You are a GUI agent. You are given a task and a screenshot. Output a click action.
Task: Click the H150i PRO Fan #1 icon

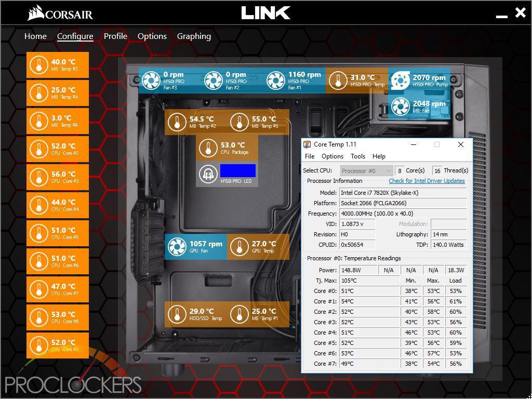[x=275, y=81]
